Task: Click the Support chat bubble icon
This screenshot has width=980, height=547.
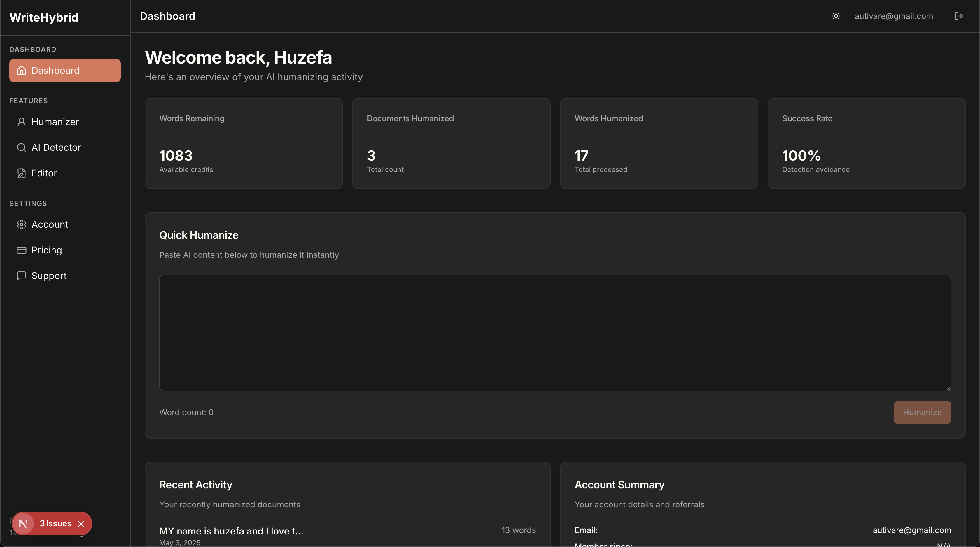Action: click(22, 276)
